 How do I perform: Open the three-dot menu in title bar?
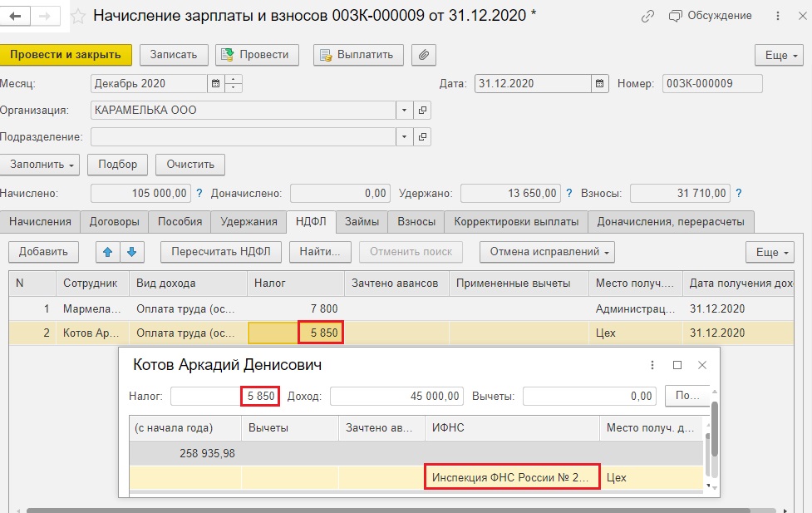(778, 16)
